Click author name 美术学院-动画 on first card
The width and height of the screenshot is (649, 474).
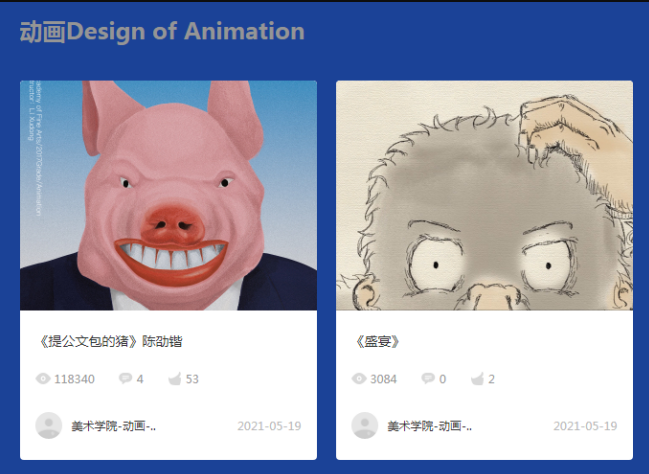(x=113, y=426)
